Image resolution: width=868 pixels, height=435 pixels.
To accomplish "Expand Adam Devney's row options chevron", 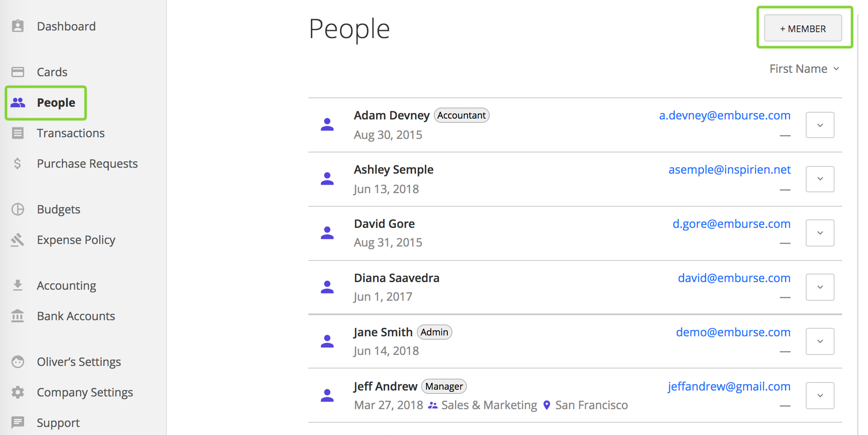I will point(820,125).
